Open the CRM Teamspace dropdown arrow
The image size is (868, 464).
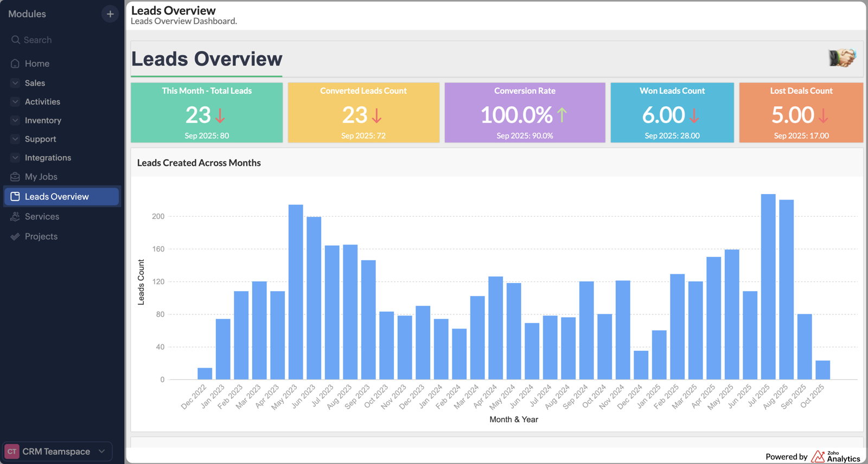click(102, 451)
